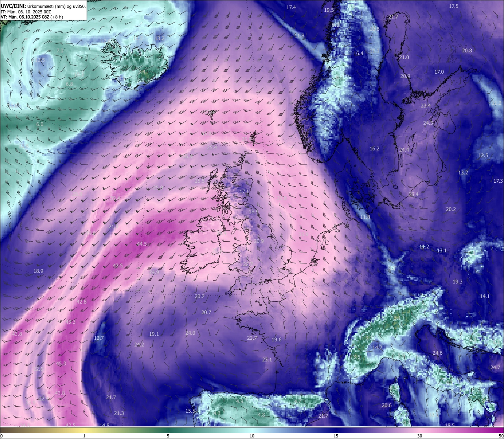The image size is (504, 439).
Task: Click the 21.3 value in the lower left ocean
Action: click(x=119, y=413)
